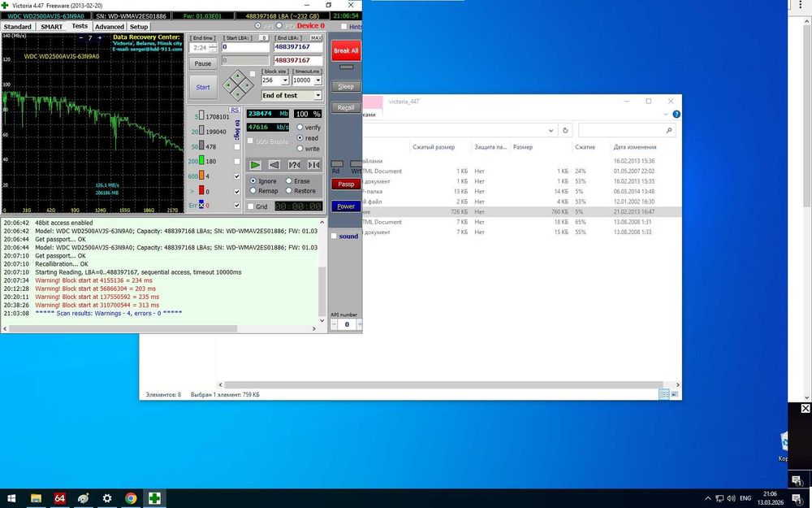
Task: Open the Standard tab
Action: point(18,27)
